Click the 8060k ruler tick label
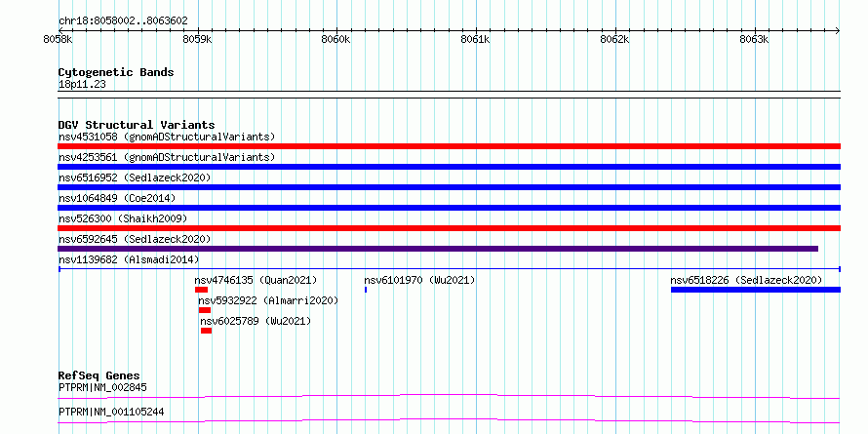Screen dimensions: 868x434 [336, 40]
